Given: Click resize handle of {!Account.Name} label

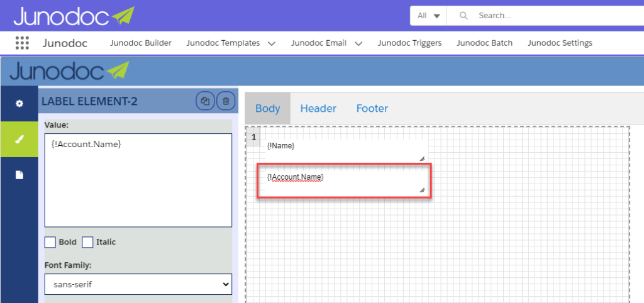Looking at the screenshot, I should 422,190.
